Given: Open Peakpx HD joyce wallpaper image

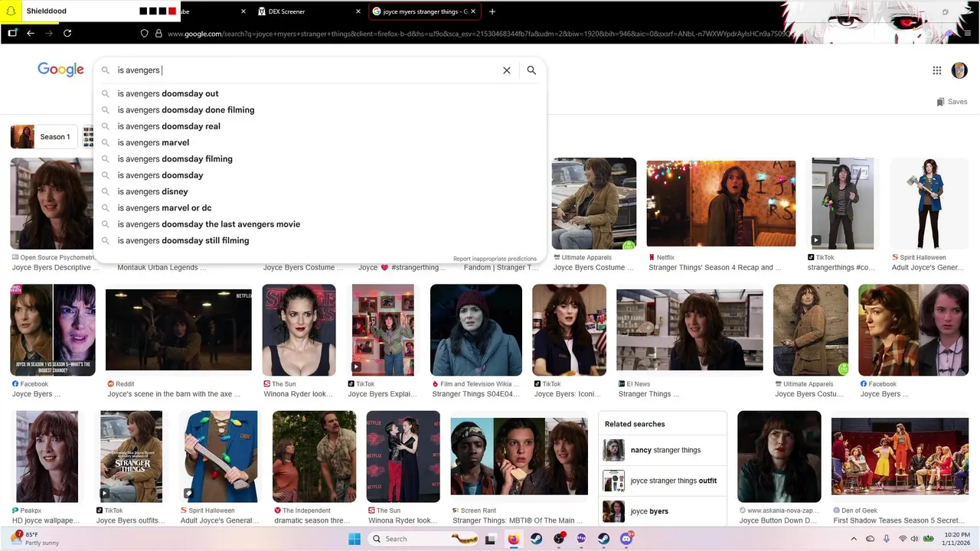Looking at the screenshot, I should coord(47,457).
